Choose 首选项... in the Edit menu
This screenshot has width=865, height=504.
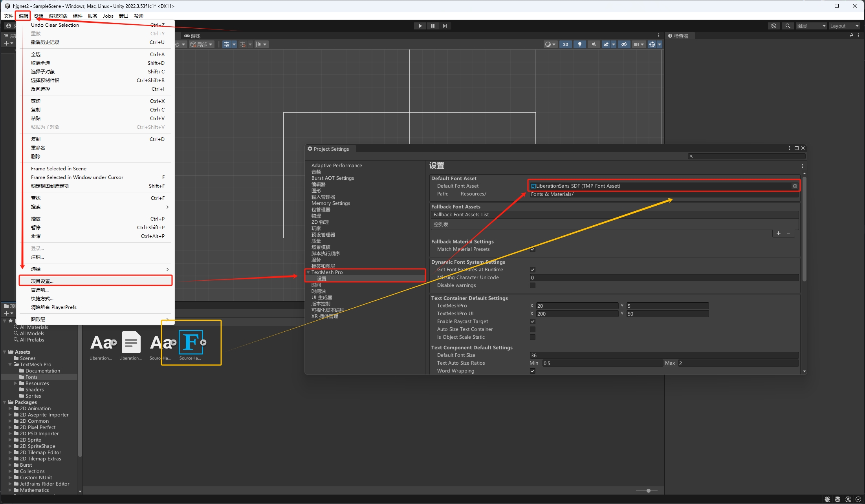95,290
